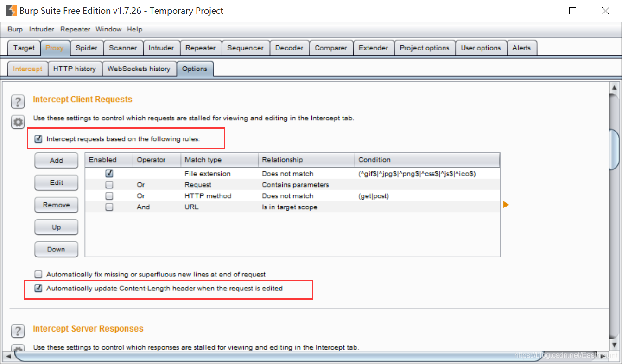
Task: Click the vertical scrollbar up arrow
Action: tap(615, 88)
